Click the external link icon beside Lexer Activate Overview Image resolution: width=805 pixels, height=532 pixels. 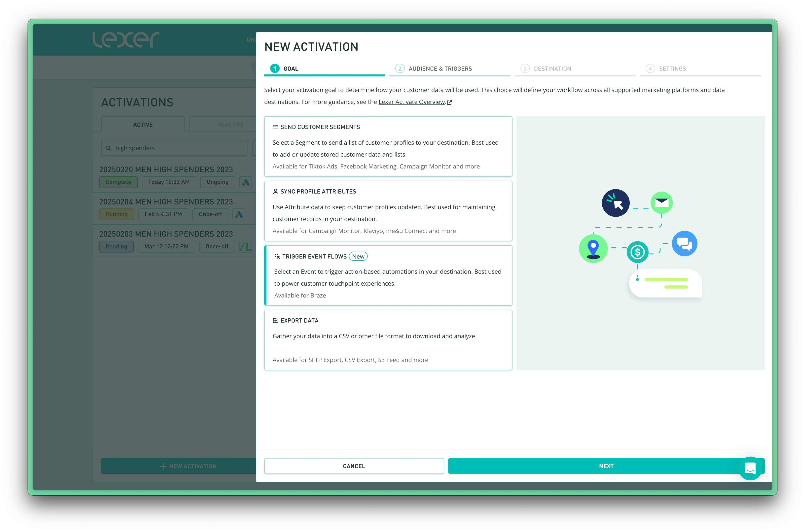pos(449,102)
